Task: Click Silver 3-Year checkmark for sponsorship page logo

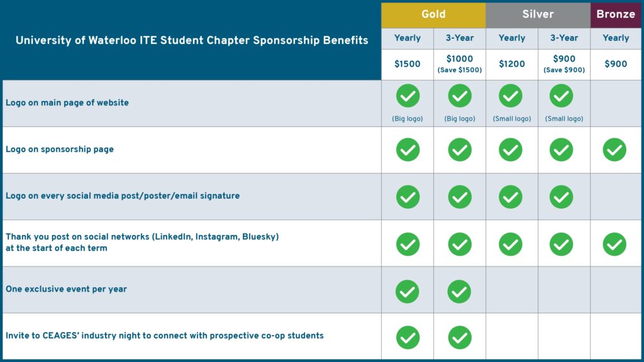Action: (562, 150)
